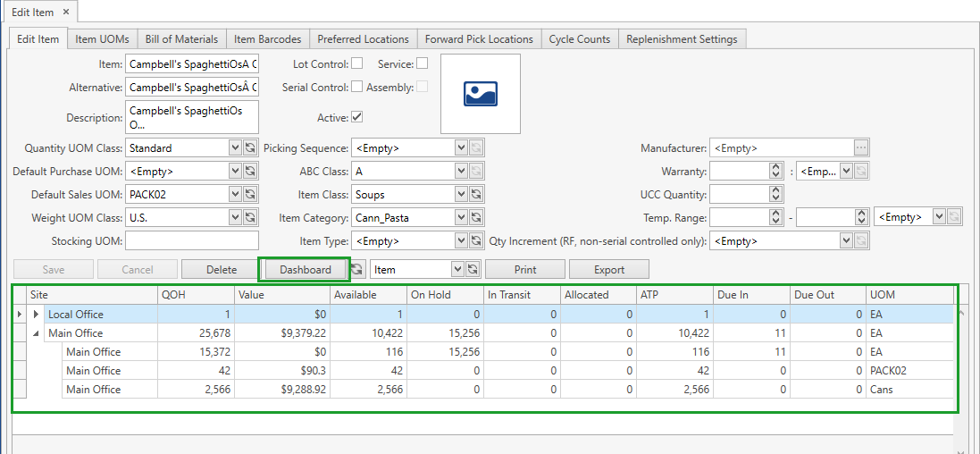Click the Dashboard button
The image size is (980, 454).
(305, 270)
